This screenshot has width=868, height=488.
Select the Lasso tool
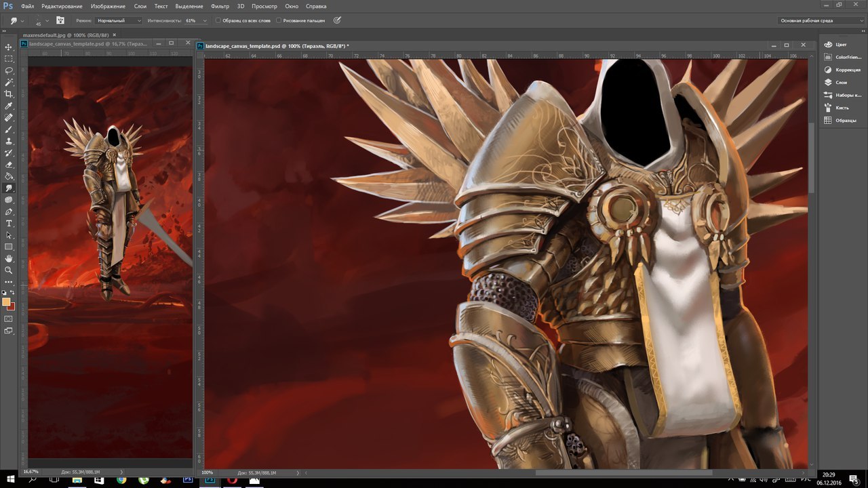[9, 70]
